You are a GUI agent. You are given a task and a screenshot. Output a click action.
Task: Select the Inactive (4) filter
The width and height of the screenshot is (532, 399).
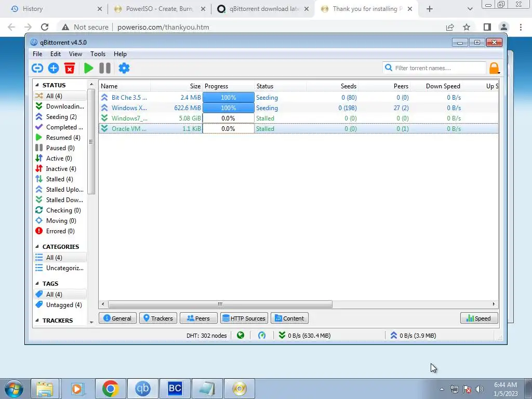pyautogui.click(x=60, y=169)
